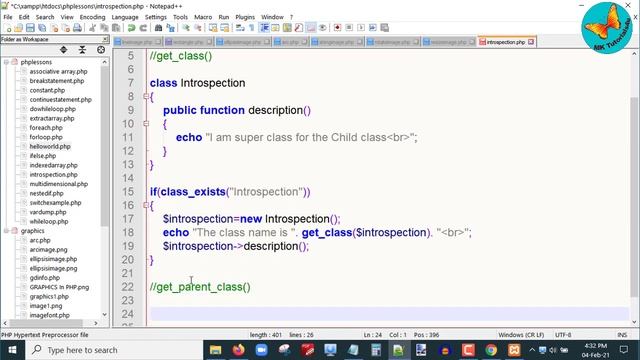Open the Encoding menu
This screenshot has width=640, height=360.
click(92, 17)
